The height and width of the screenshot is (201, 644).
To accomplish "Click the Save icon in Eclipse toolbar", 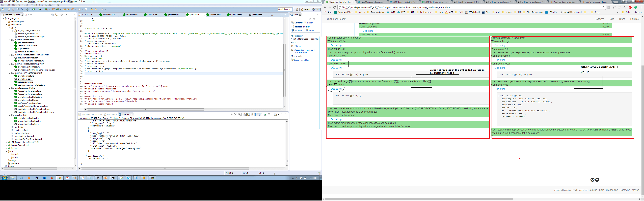I will point(9,9).
